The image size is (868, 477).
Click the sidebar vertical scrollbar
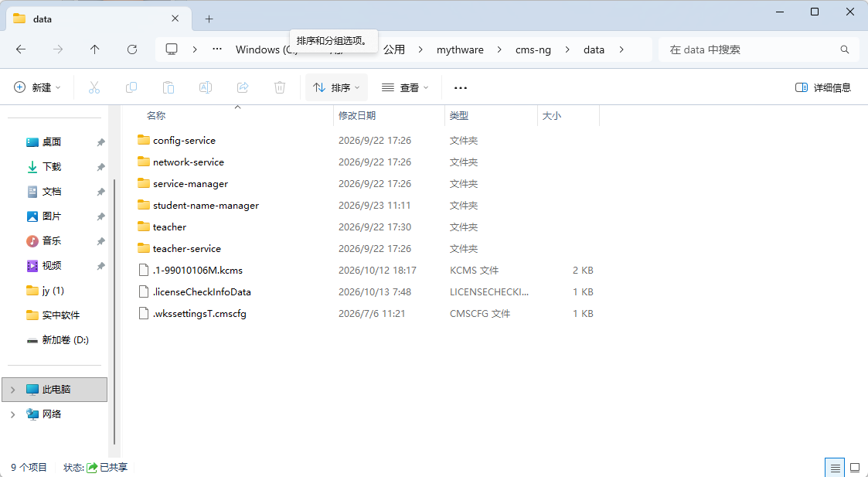tap(114, 312)
